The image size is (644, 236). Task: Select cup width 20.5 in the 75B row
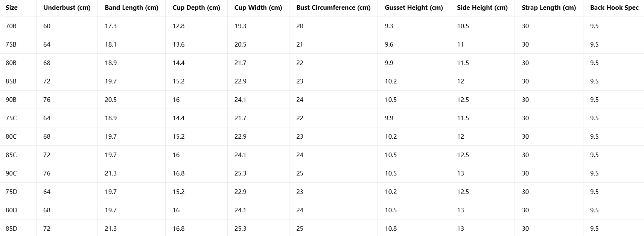tap(240, 44)
